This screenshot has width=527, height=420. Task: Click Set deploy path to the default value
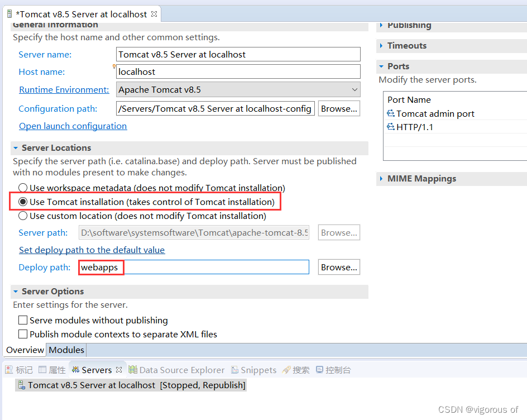[x=92, y=250]
